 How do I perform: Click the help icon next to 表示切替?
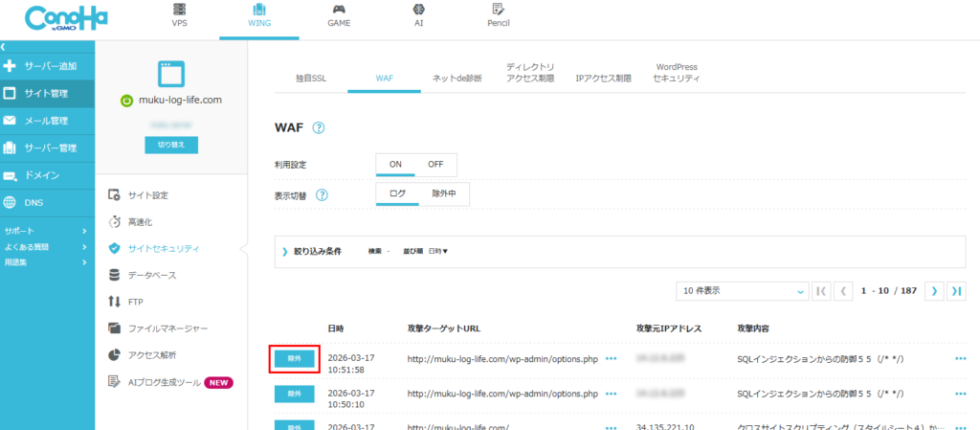point(323,194)
